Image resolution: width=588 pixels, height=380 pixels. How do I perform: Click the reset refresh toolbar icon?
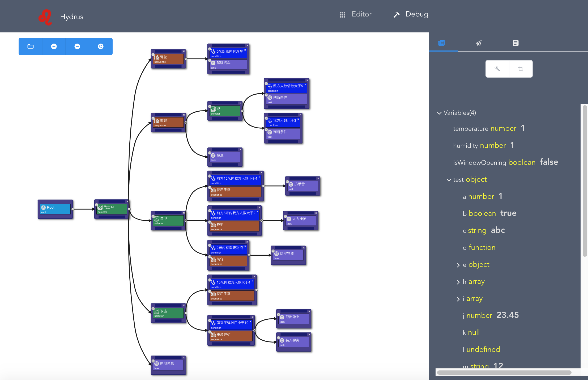point(101,47)
